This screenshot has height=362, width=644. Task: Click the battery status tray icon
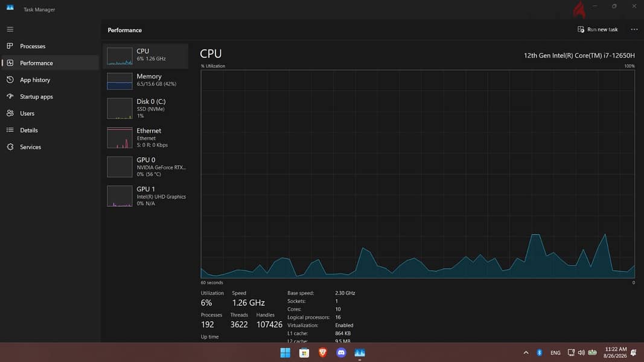coord(592,352)
